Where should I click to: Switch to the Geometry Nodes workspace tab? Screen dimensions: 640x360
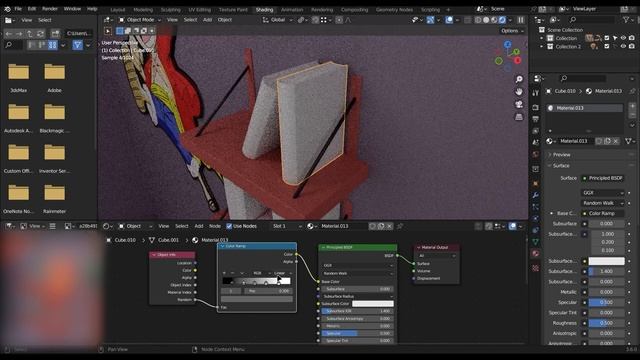pyautogui.click(x=394, y=9)
